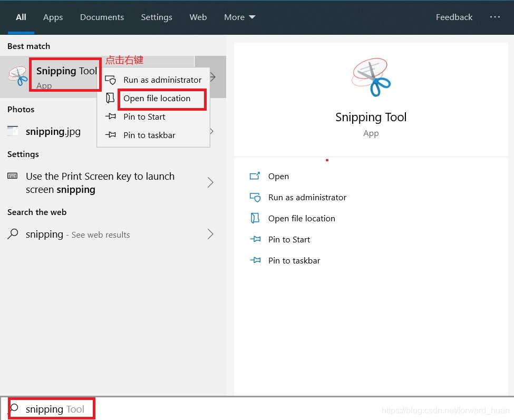This screenshot has height=420, width=514.
Task: Click the Snipping Tool scissors icon in Best match
Action: (x=18, y=76)
